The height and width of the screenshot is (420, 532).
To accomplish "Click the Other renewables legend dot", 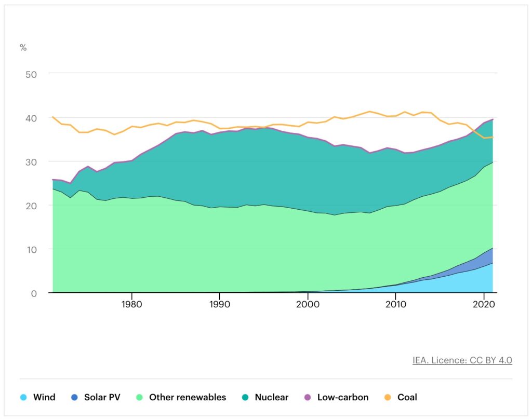I will point(140,398).
